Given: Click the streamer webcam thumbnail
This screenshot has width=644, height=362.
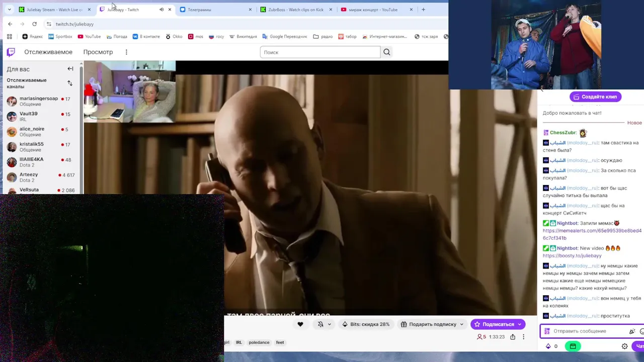Looking at the screenshot, I should [130, 92].
